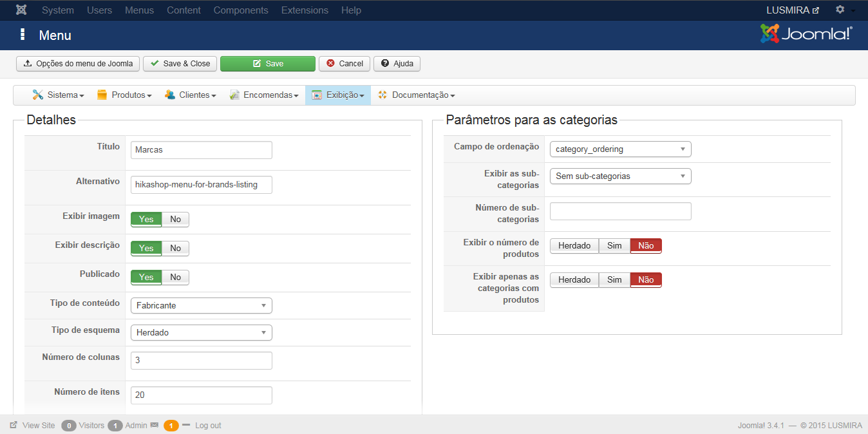Click the Exibição tab label
The height and width of the screenshot is (434, 868).
click(343, 95)
